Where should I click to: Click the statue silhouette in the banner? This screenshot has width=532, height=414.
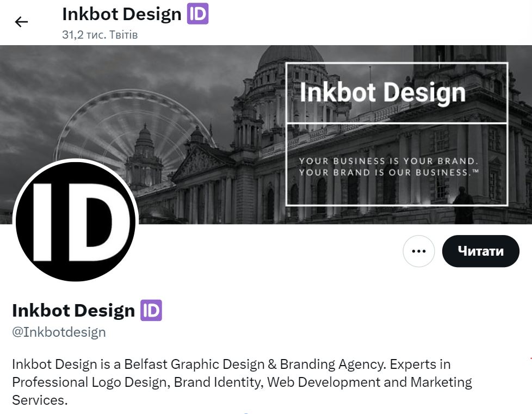tap(463, 205)
